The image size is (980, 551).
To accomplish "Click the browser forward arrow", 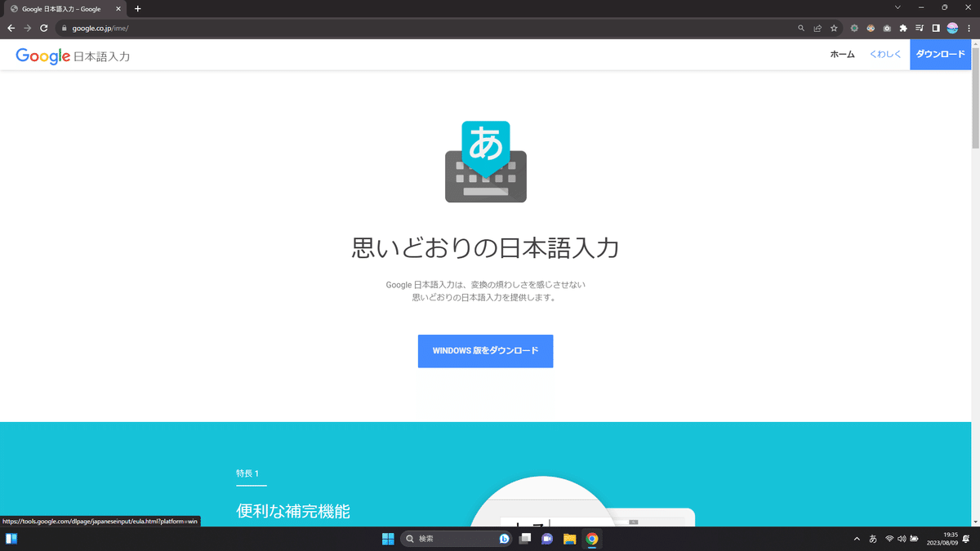I will click(28, 28).
